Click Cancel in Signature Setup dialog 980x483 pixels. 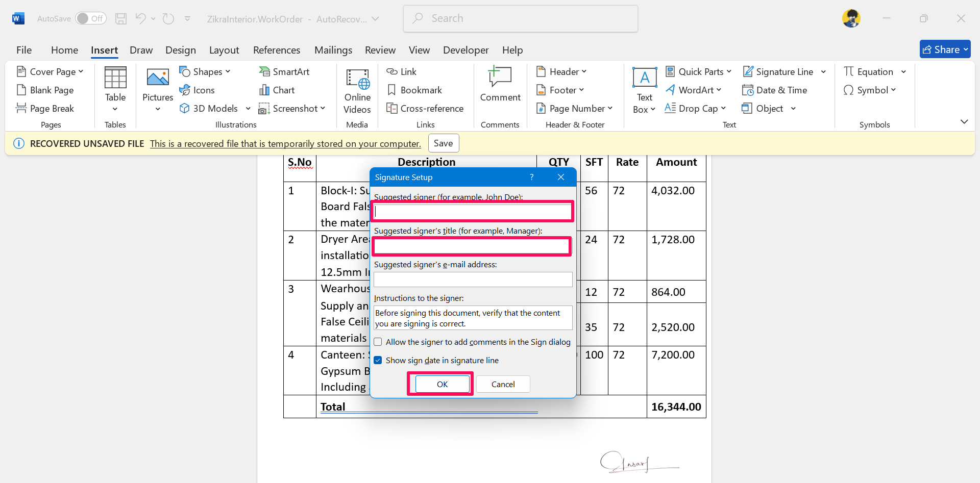tap(503, 384)
